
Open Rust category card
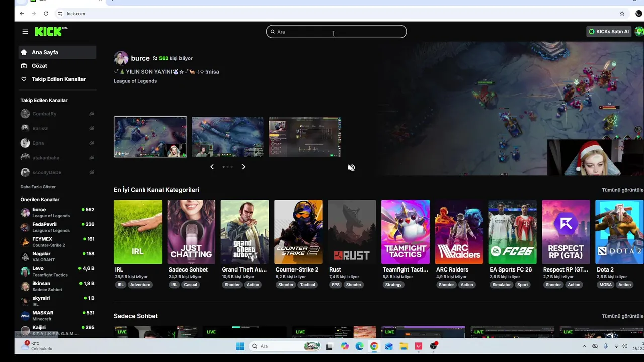pyautogui.click(x=352, y=232)
